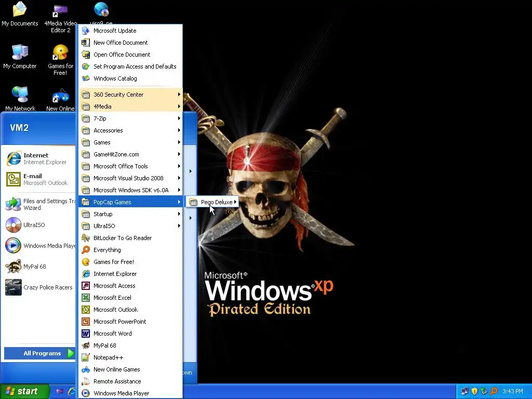Click the All Programs button
Image resolution: width=532 pixels, height=399 pixels.
39,353
